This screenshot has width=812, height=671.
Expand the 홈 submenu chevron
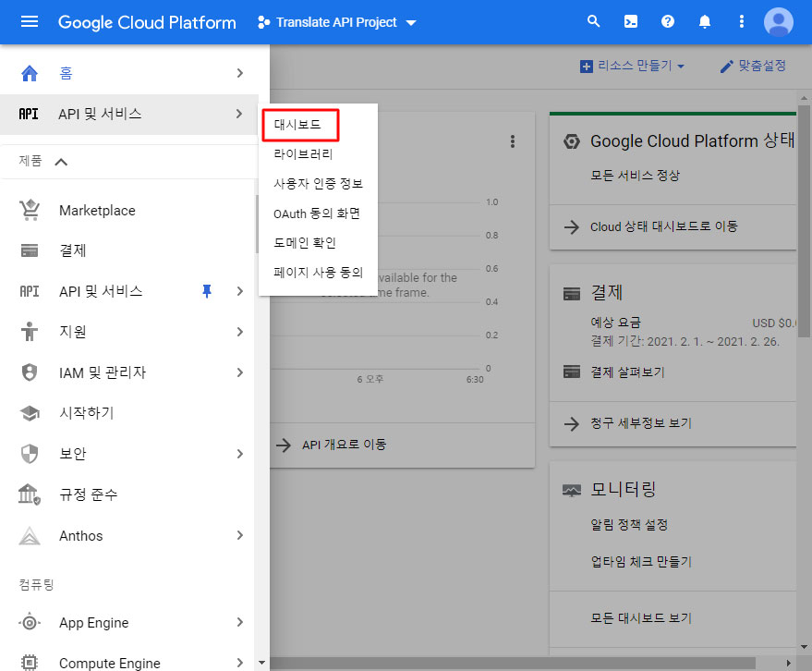click(240, 73)
